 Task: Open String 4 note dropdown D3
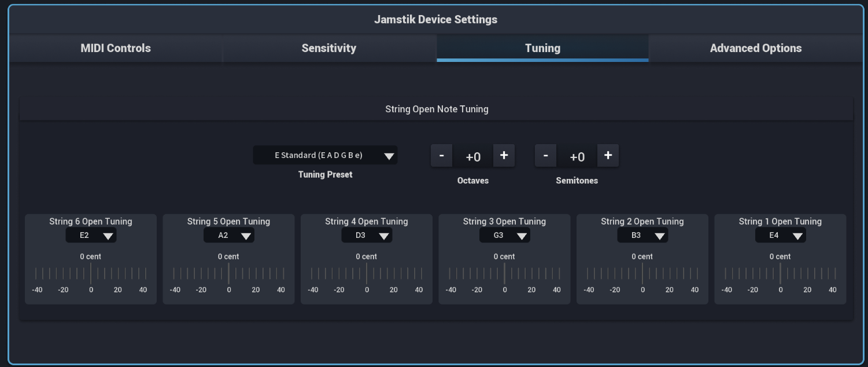pos(367,235)
